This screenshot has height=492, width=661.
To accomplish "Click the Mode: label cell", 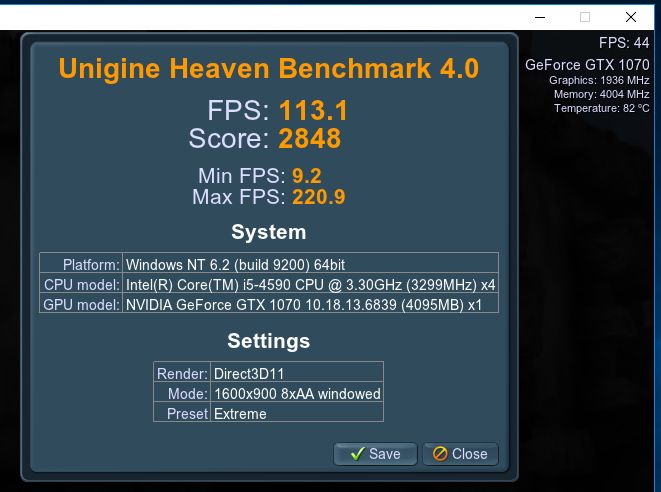I will [x=182, y=393].
